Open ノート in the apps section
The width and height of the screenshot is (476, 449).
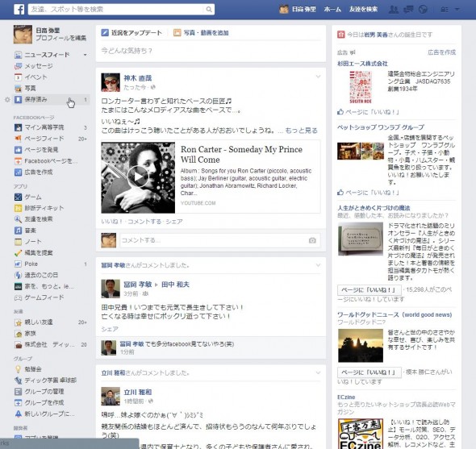click(x=33, y=242)
